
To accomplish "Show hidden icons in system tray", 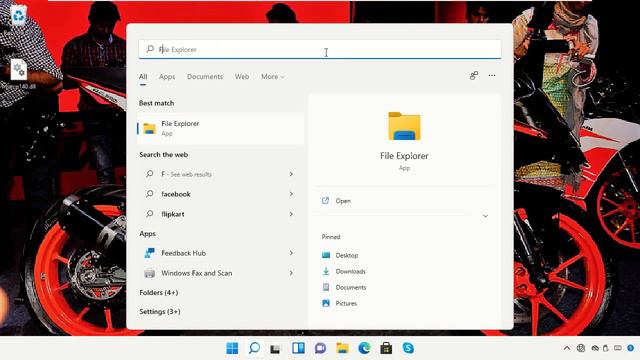I will (x=567, y=348).
